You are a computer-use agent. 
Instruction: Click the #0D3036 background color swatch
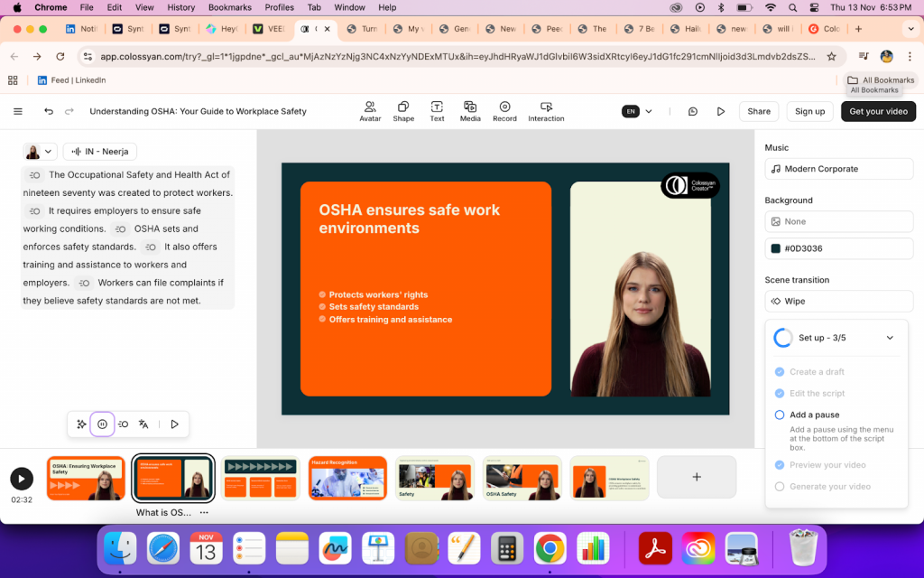click(x=775, y=248)
